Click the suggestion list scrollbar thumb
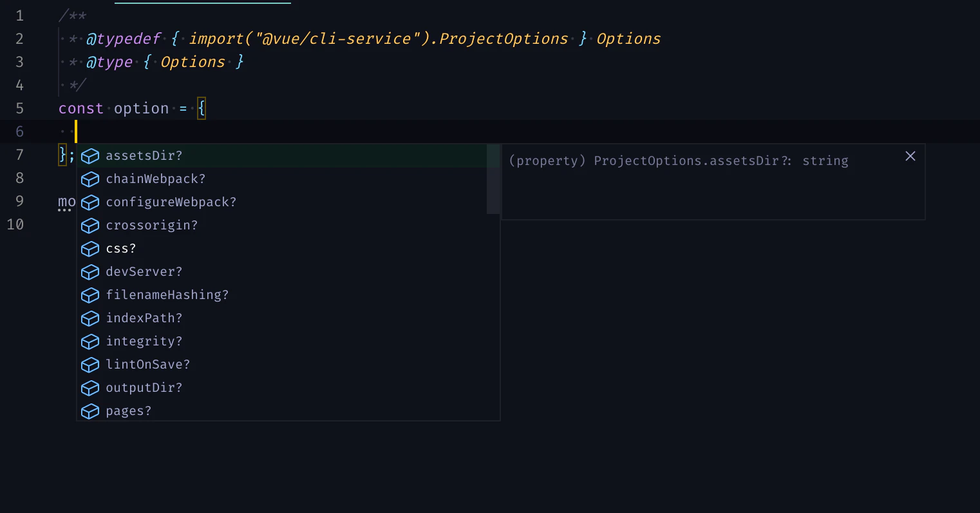Image resolution: width=980 pixels, height=513 pixels. click(x=493, y=179)
